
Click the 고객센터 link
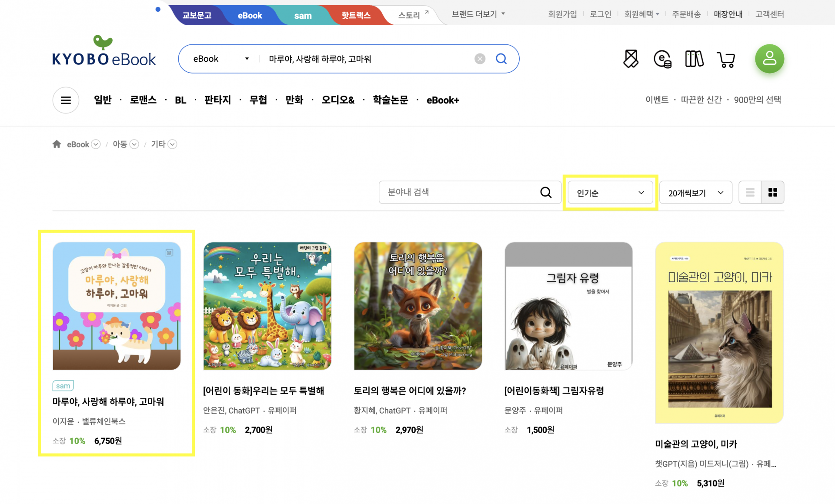[770, 14]
